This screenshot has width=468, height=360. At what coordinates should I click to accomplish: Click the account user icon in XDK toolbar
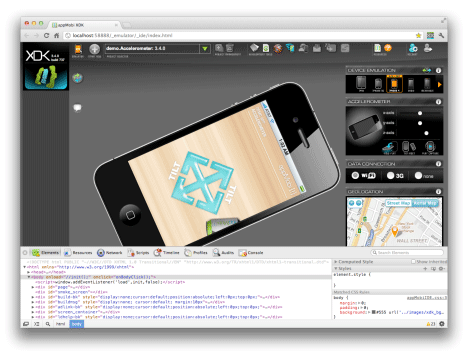tap(413, 48)
